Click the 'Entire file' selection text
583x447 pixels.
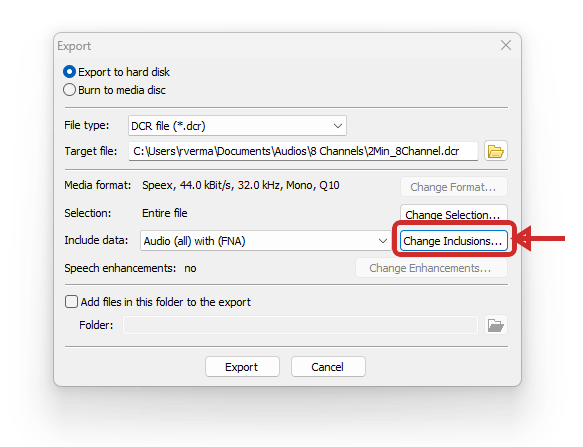pyautogui.click(x=165, y=213)
